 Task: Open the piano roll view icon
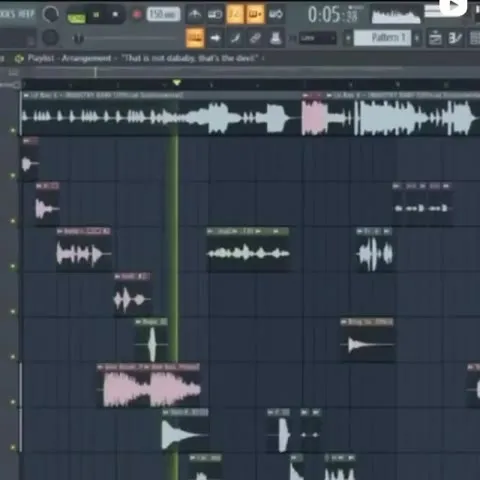click(x=455, y=38)
